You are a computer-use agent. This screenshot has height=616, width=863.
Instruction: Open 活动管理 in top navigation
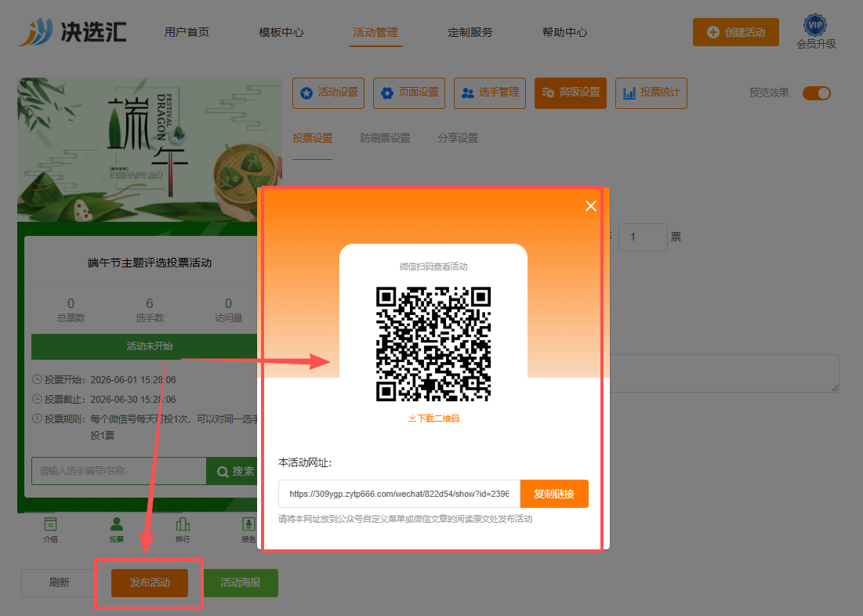point(375,32)
